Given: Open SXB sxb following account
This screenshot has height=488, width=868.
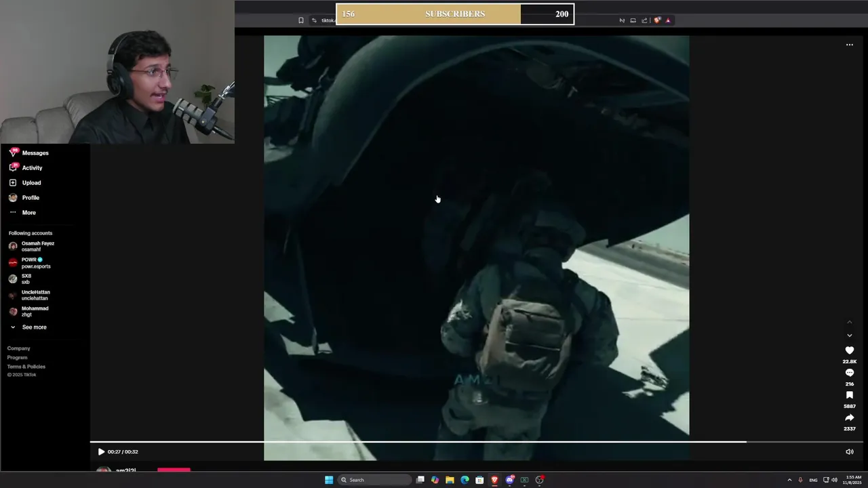Looking at the screenshot, I should pos(20,279).
